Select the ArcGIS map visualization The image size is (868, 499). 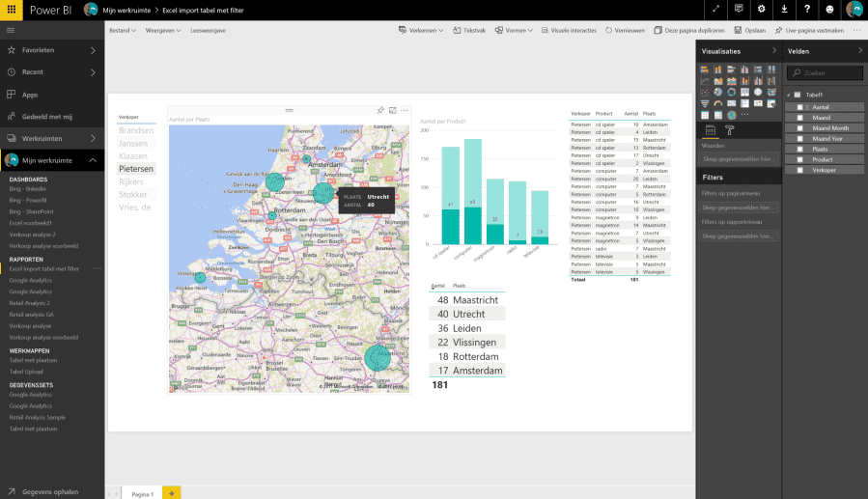tap(731, 115)
